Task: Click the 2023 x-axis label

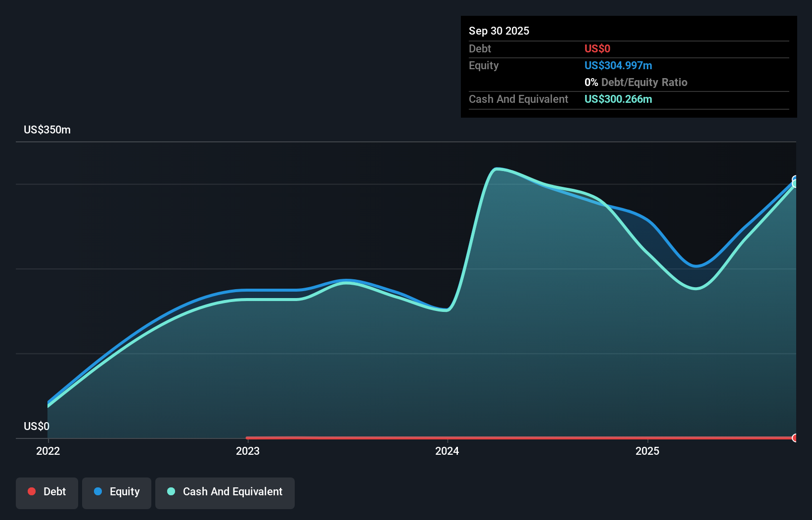Action: (x=248, y=451)
